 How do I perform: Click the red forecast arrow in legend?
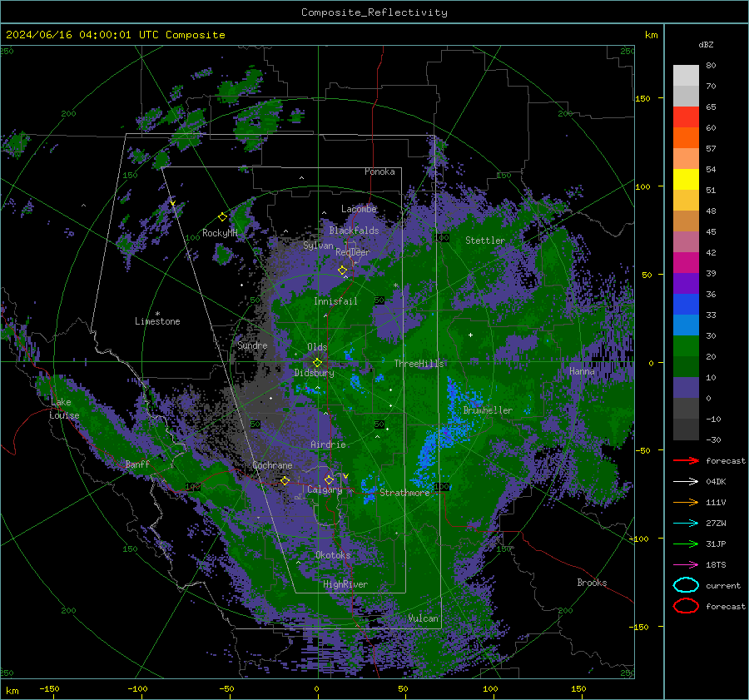click(686, 460)
